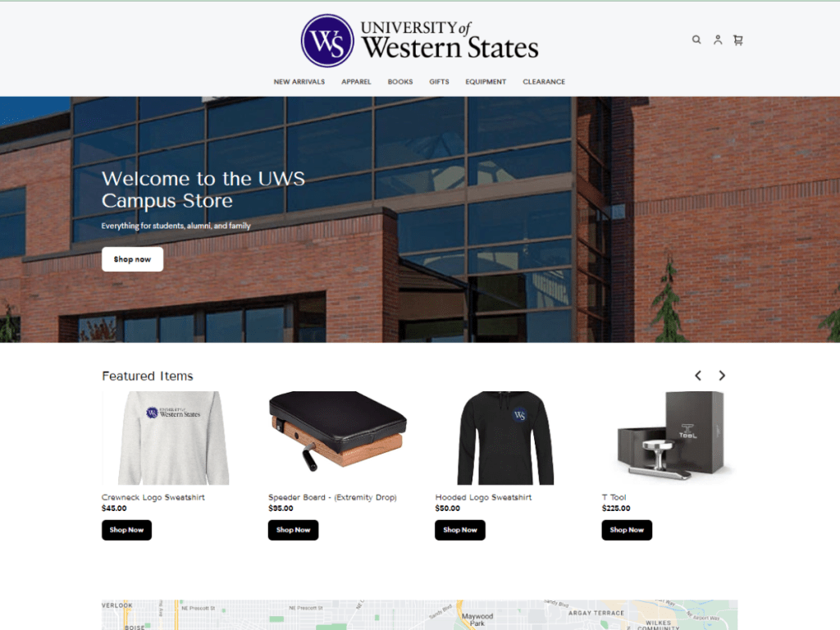840x630 pixels.
Task: Shop Now for Crewneck Logo Sweatshirt
Action: pos(126,530)
